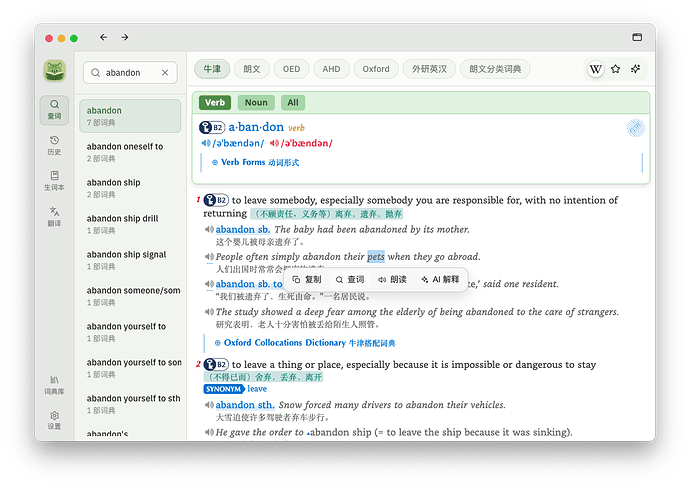Click the highlighted word 'pets'
The width and height of the screenshot is (690, 487).
[376, 257]
